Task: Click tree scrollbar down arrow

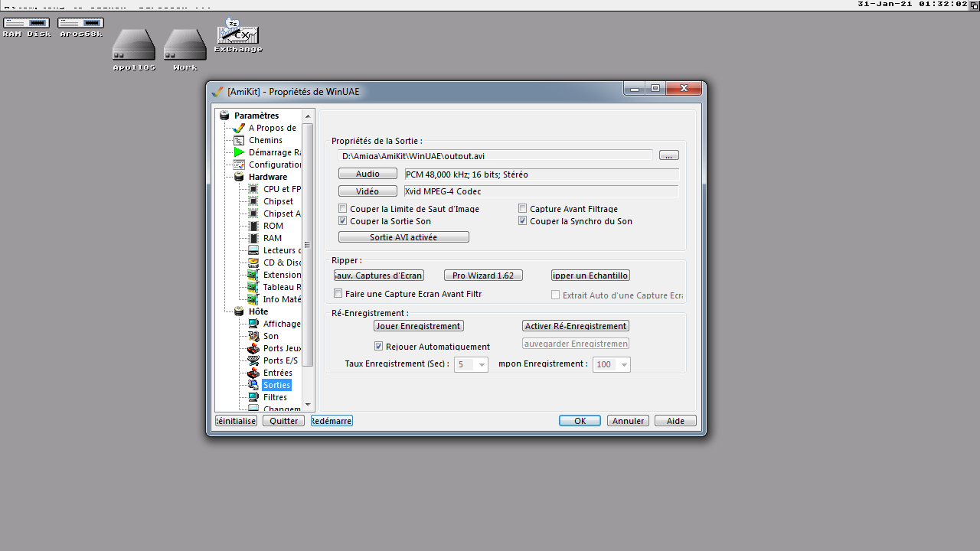Action: pos(309,405)
